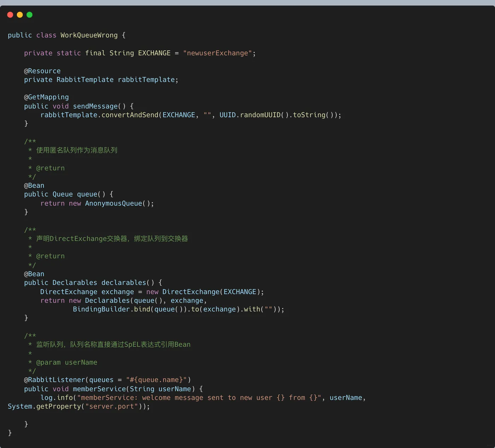Click the sendMessage method name
The image size is (495, 448).
pos(95,106)
